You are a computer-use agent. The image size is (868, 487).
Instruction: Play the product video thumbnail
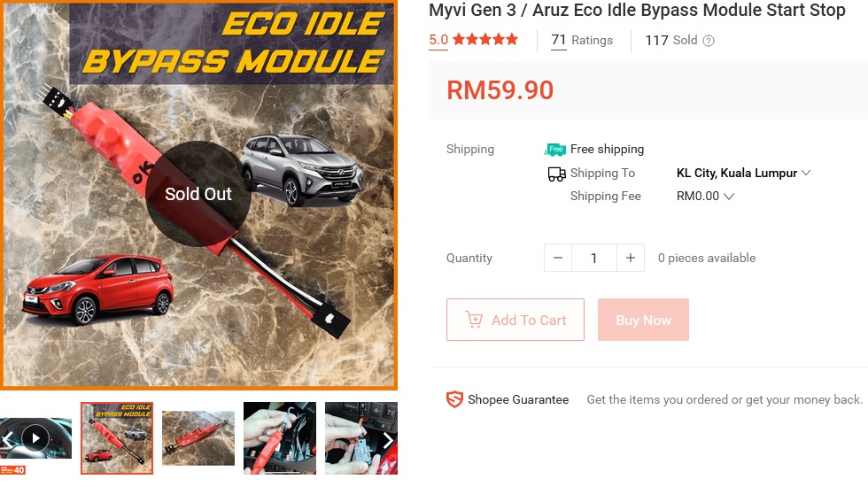(35, 438)
